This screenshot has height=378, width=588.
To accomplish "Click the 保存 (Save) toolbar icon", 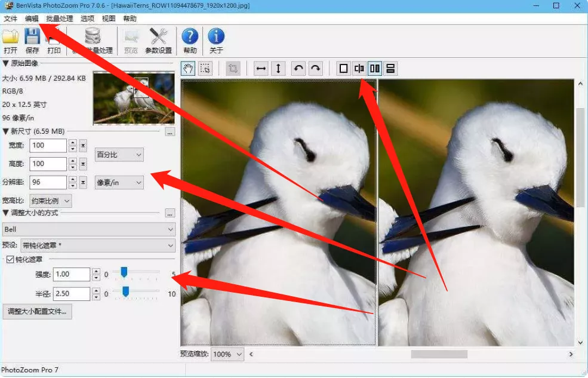I will point(32,37).
